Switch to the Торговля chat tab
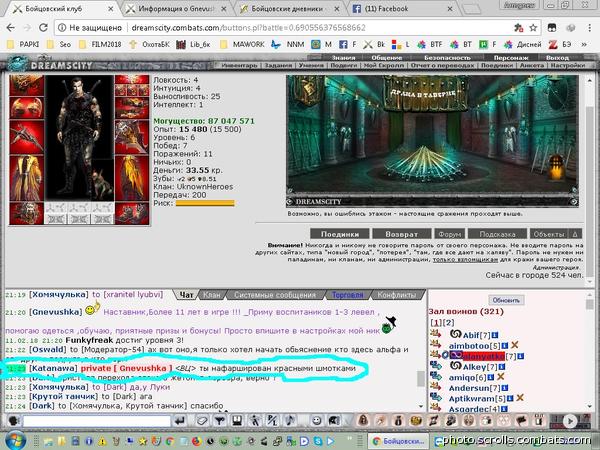The image size is (600, 450). coord(347,295)
